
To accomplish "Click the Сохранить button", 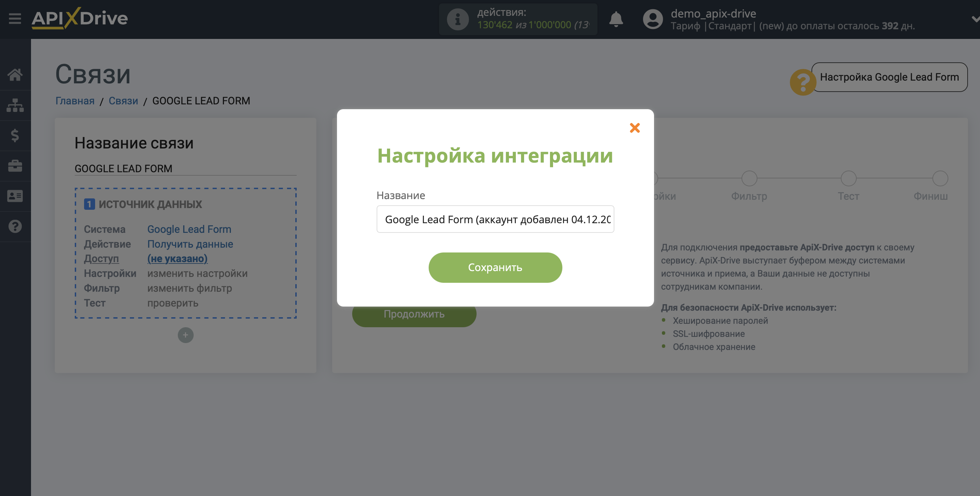I will [x=495, y=267].
